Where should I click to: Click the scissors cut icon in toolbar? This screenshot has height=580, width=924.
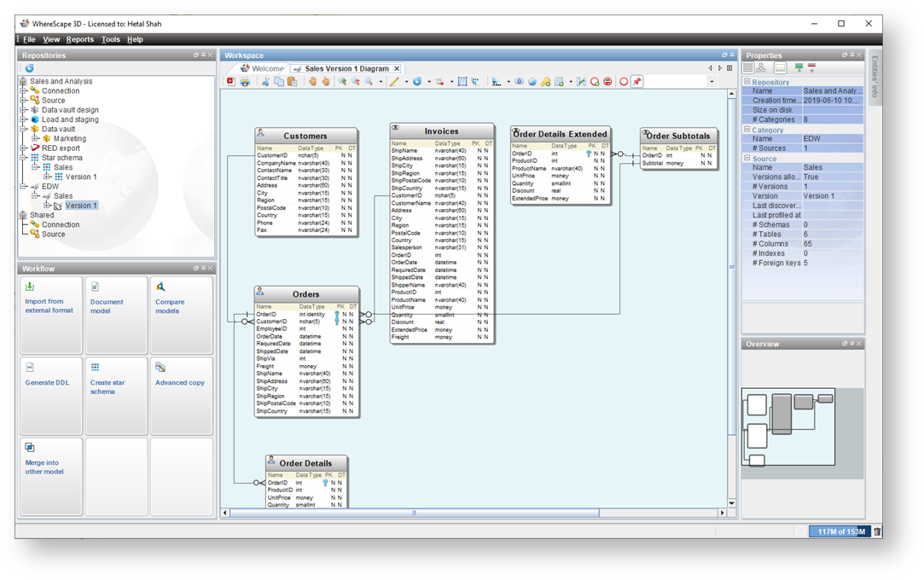point(265,82)
